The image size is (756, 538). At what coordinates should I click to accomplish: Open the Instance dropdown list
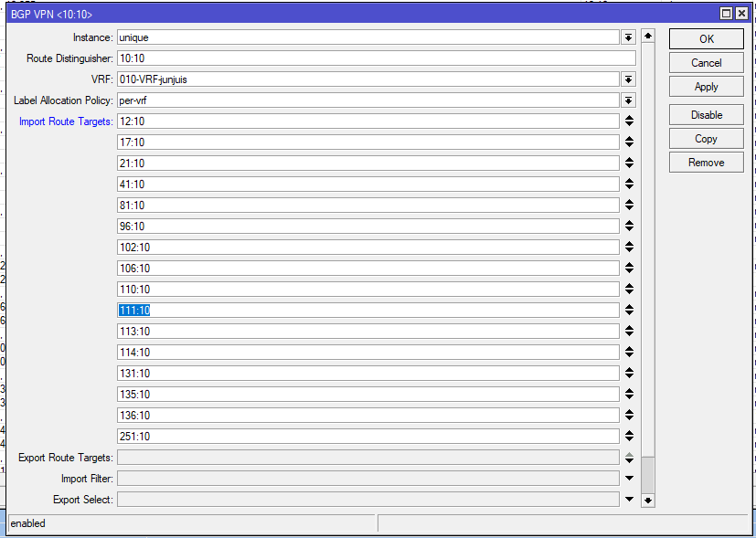pyautogui.click(x=629, y=37)
